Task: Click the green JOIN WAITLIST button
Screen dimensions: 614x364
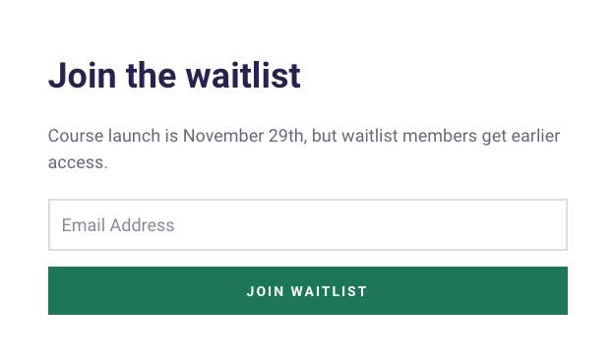Action: (x=308, y=290)
